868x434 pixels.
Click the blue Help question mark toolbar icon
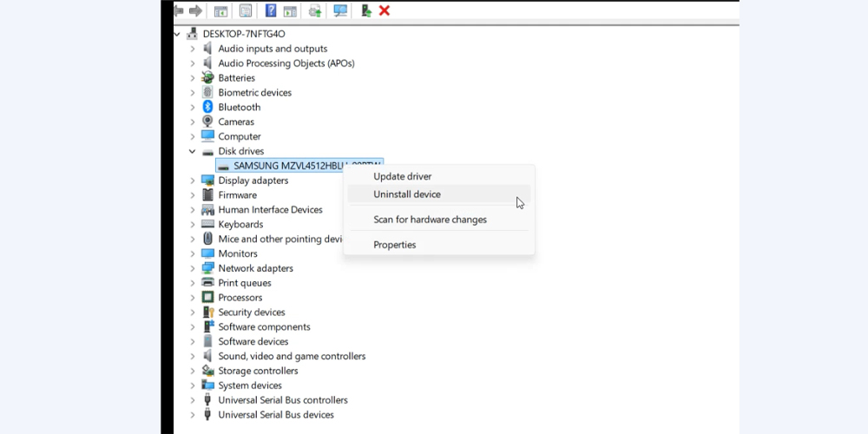(x=271, y=10)
